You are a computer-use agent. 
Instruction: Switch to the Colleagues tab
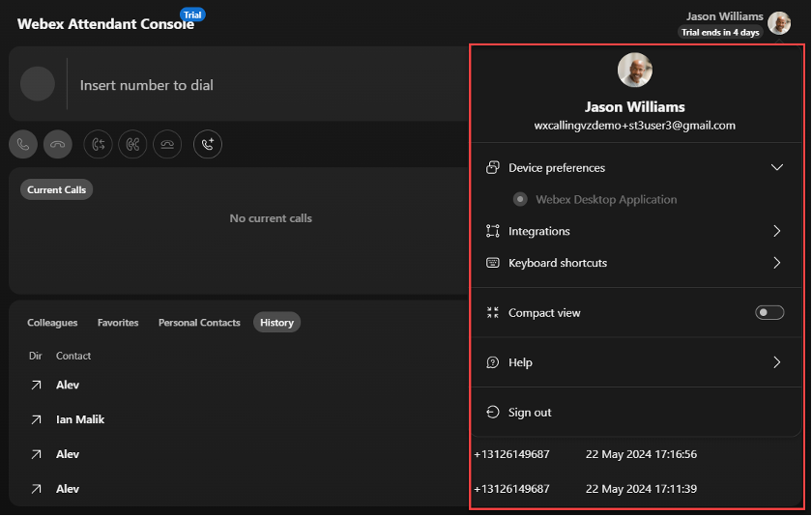pos(52,323)
